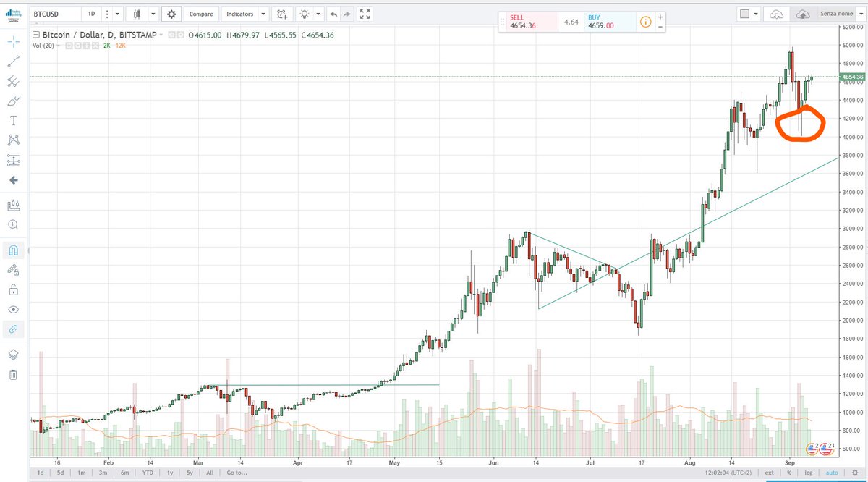This screenshot has height=482, width=868.
Task: Click the select layout square icon
Action: pyautogui.click(x=744, y=14)
